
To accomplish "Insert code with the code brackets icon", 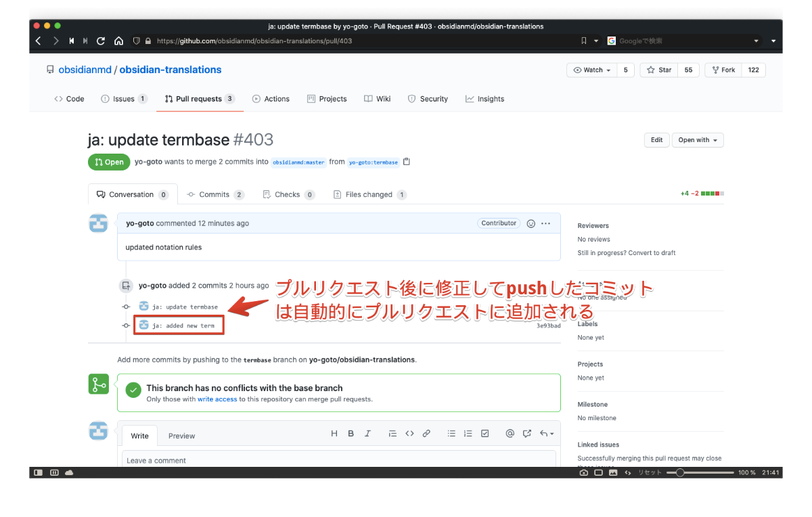I will point(409,434).
